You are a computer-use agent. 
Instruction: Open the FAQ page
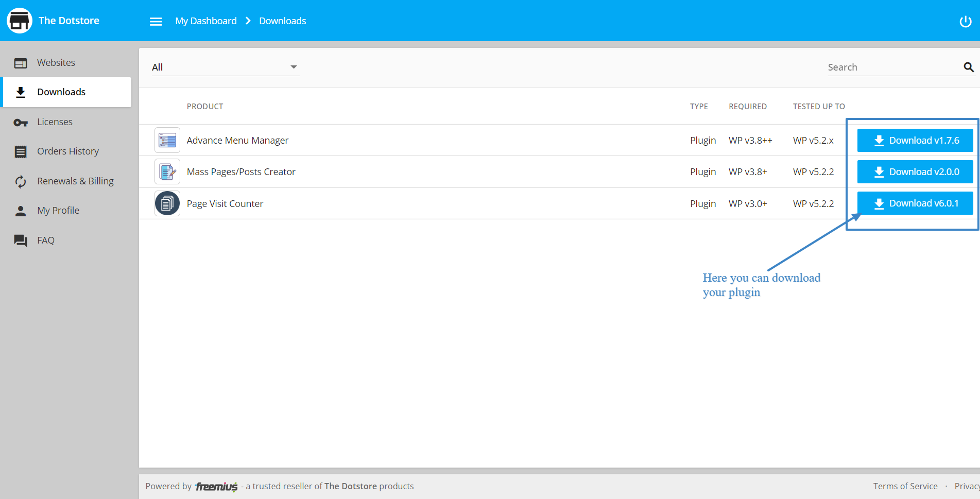[x=67, y=240]
